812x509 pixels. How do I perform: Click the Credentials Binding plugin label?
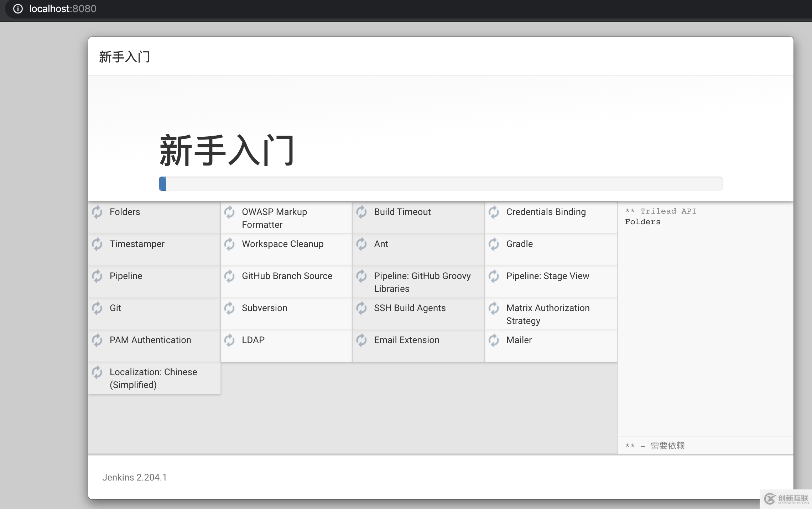click(546, 212)
